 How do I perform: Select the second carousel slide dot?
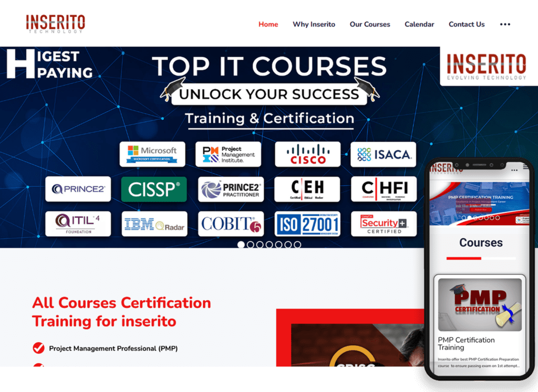tap(251, 245)
